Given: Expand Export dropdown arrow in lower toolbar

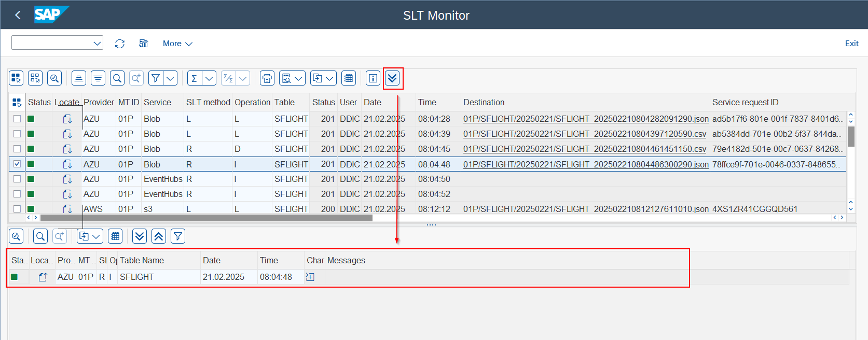Looking at the screenshot, I should point(97,236).
